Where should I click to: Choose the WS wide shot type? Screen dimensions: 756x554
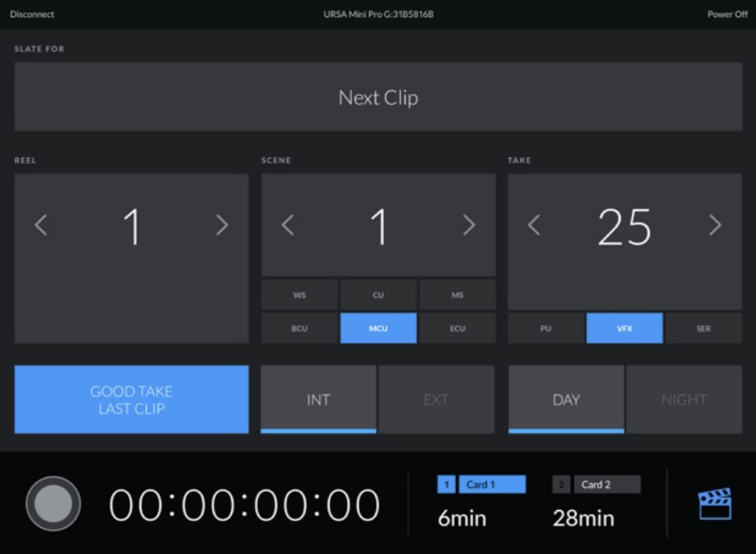(x=299, y=293)
